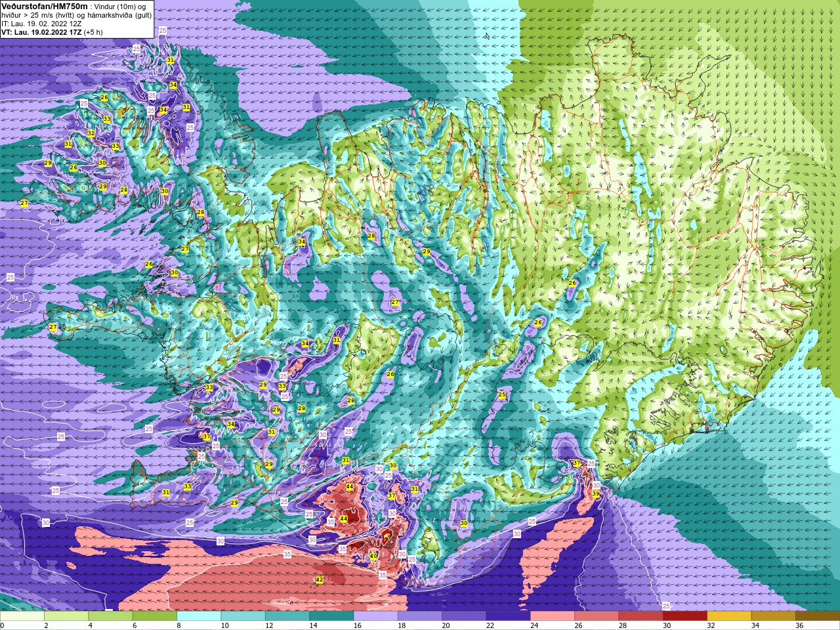Click the yellow "42" gust label on the map
840x630 pixels.
point(320,580)
